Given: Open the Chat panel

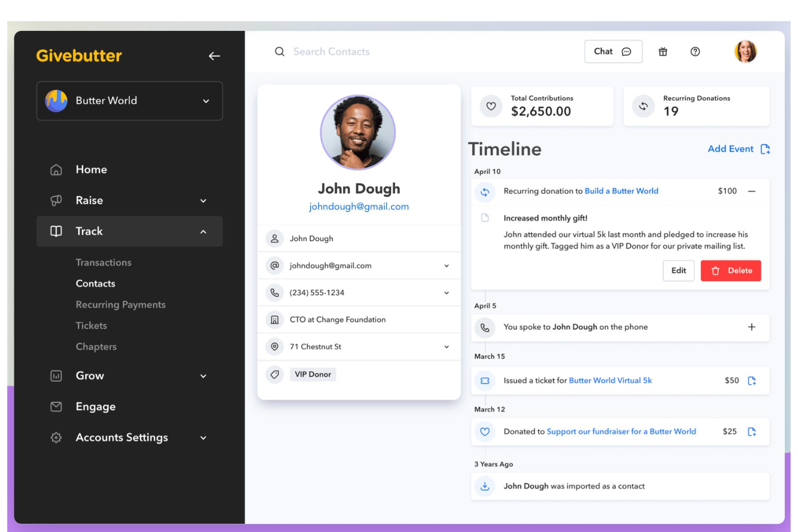Looking at the screenshot, I should click(x=613, y=51).
